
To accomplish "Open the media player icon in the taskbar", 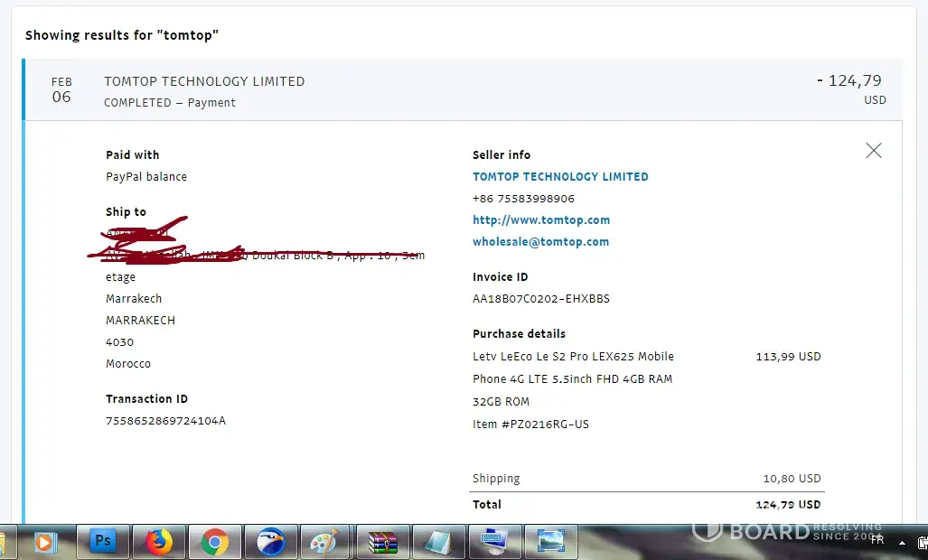I will pyautogui.click(x=45, y=541).
